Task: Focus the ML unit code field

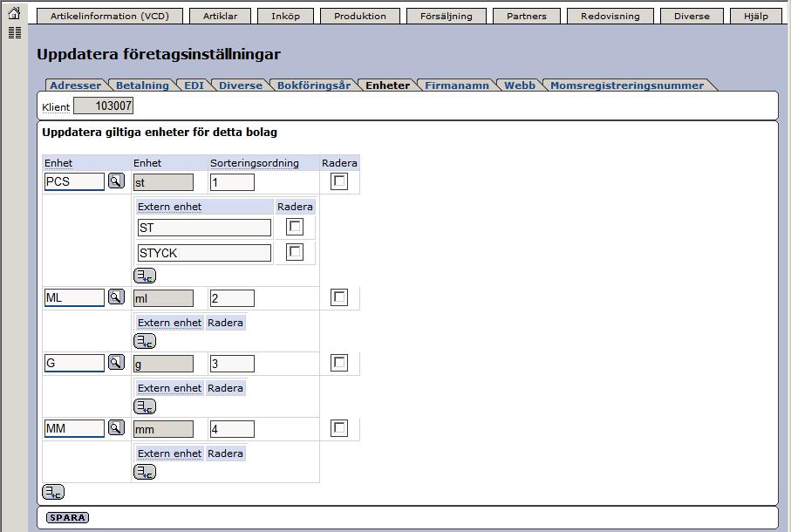Action: (74, 297)
